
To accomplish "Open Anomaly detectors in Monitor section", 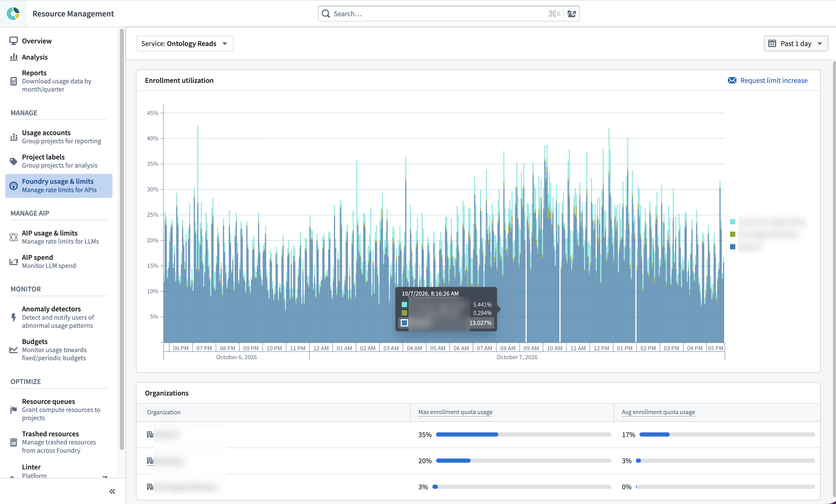I will [59, 317].
